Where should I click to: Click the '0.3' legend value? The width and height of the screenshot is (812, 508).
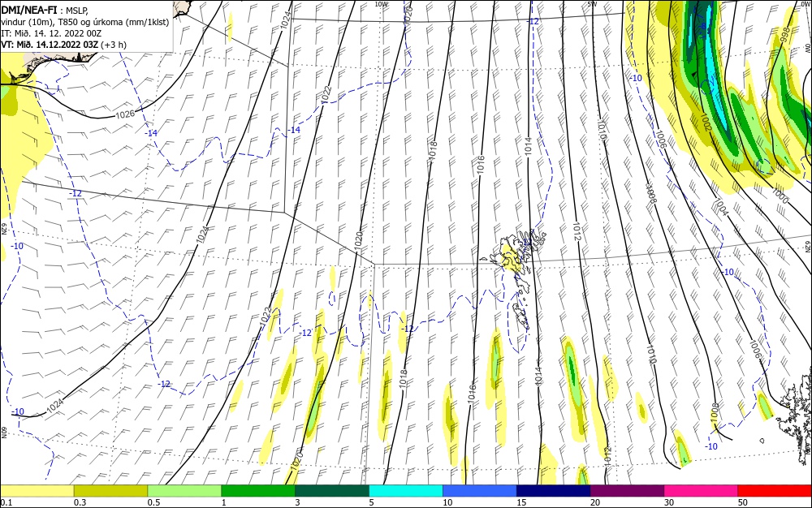[x=80, y=502]
